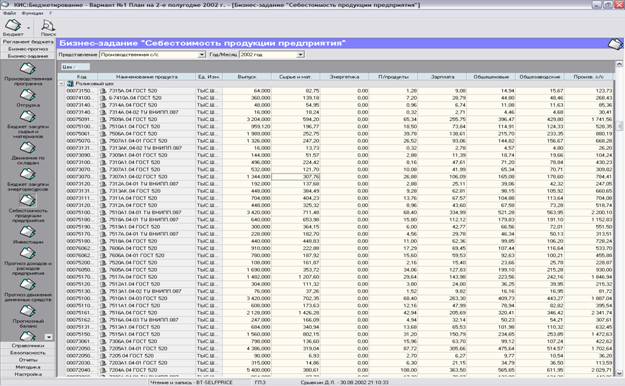Open the question mark help menu
Screen dimensions: 625x386
coord(51,13)
